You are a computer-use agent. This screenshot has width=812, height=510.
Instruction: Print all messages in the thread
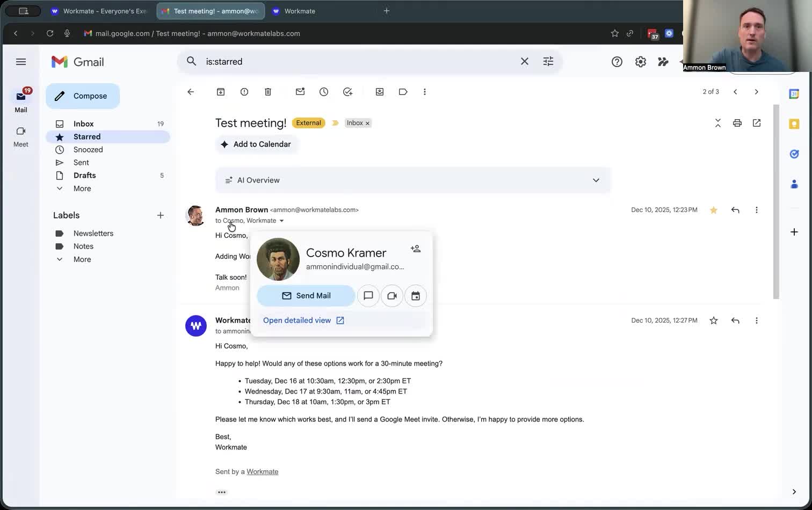[737, 123]
